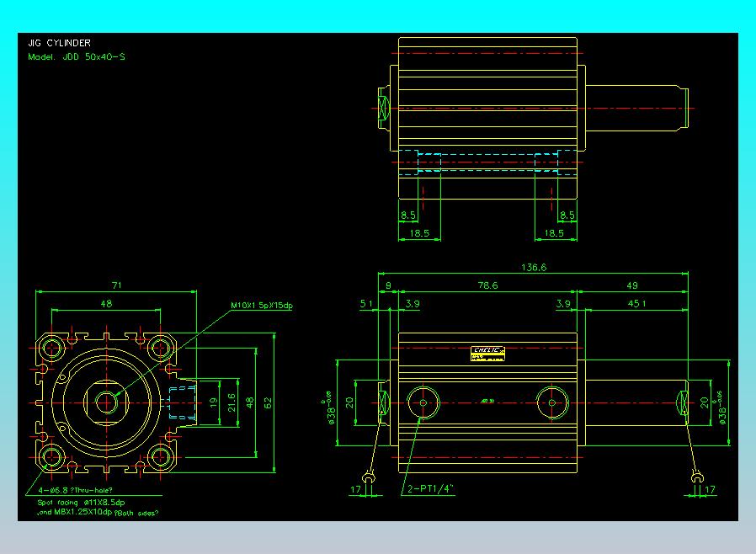Select the 'JIG CYLINDER' title text
Viewport: 756px width, 554px height.
[59, 43]
